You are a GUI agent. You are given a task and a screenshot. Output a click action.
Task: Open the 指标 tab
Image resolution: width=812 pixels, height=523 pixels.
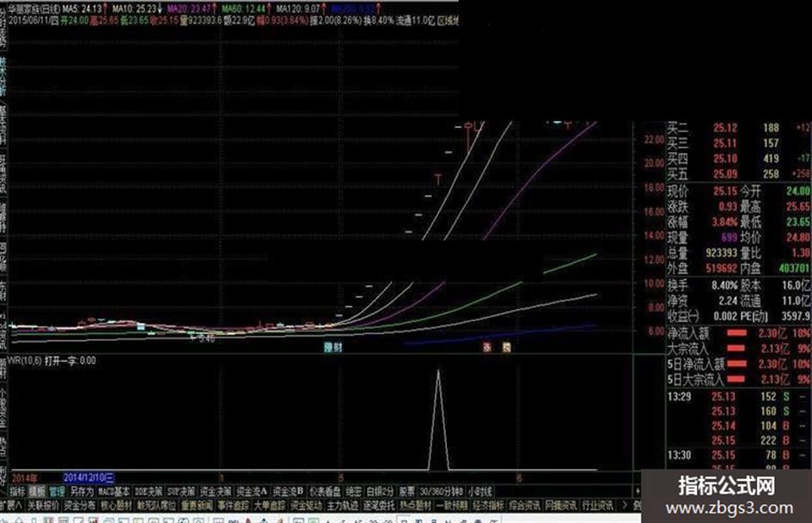(17, 491)
